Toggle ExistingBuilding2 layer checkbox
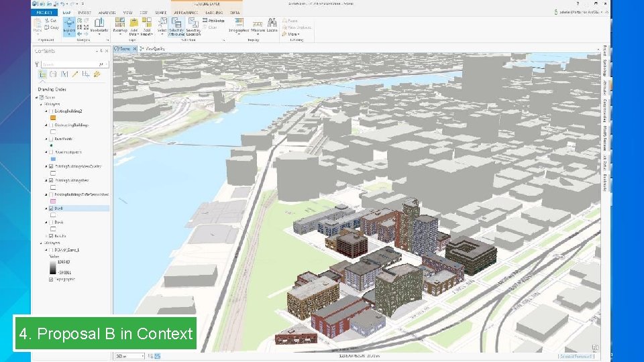 click(x=51, y=111)
